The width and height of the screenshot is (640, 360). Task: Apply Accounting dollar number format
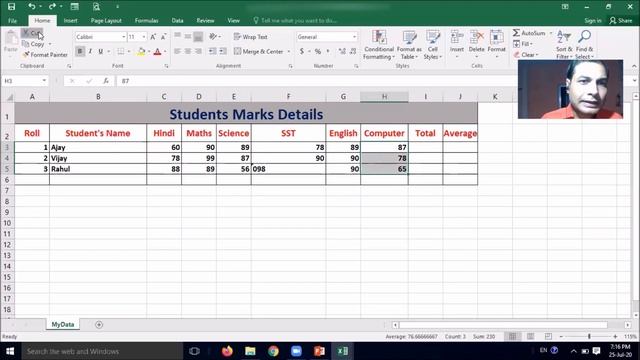point(302,51)
